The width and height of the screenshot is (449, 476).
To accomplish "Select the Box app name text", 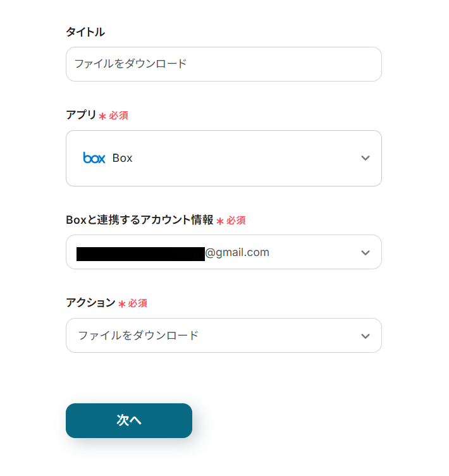I will click(x=123, y=158).
